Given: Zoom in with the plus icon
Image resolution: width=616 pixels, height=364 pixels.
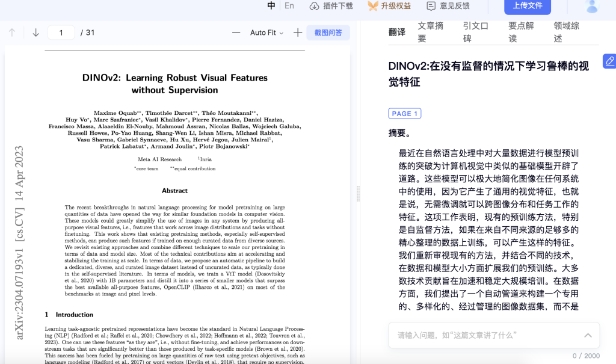Looking at the screenshot, I should click(x=298, y=32).
